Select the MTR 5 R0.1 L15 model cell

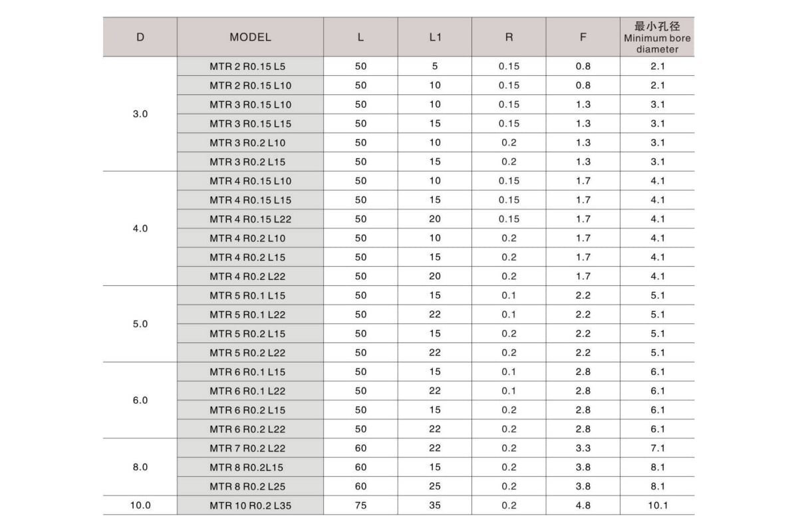(250, 295)
